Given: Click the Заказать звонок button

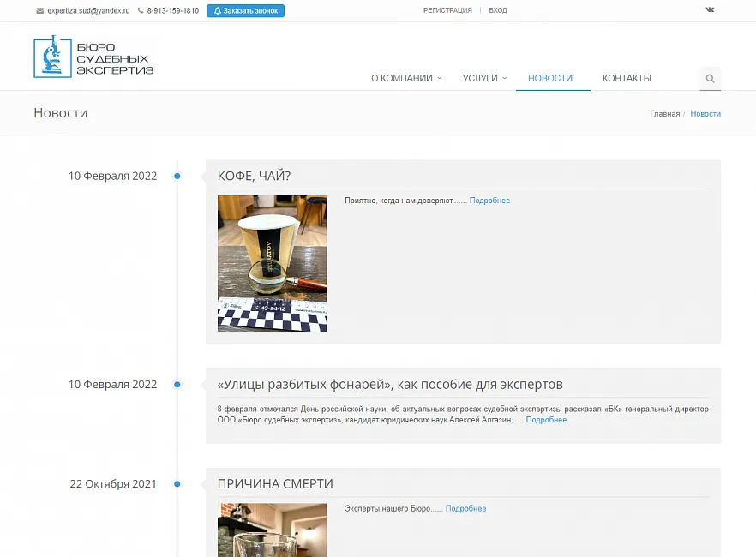Looking at the screenshot, I should 245,10.
